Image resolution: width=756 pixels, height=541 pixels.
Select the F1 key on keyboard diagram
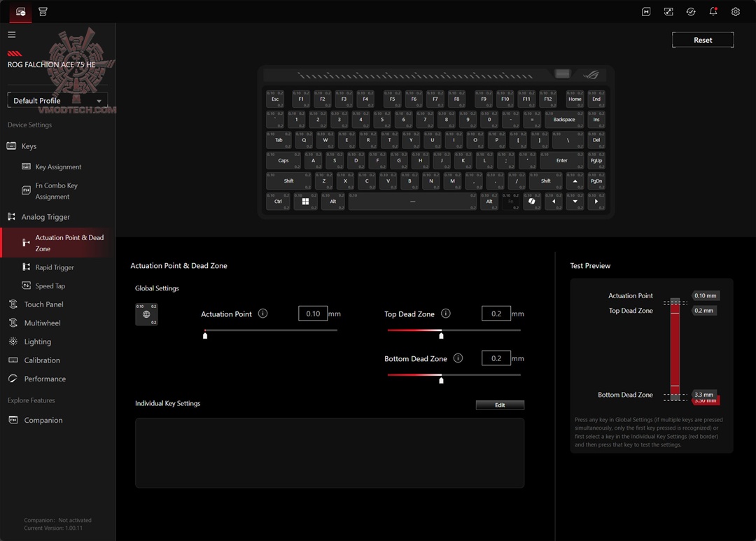point(301,99)
